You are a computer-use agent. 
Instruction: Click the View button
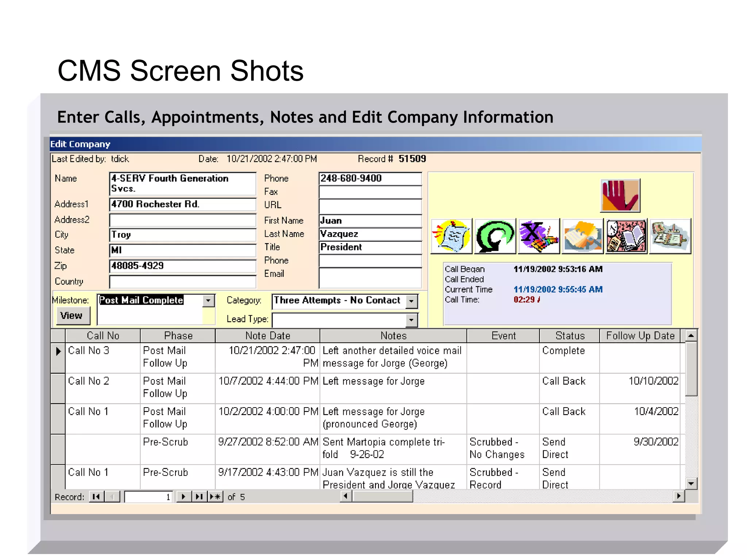[x=73, y=316]
